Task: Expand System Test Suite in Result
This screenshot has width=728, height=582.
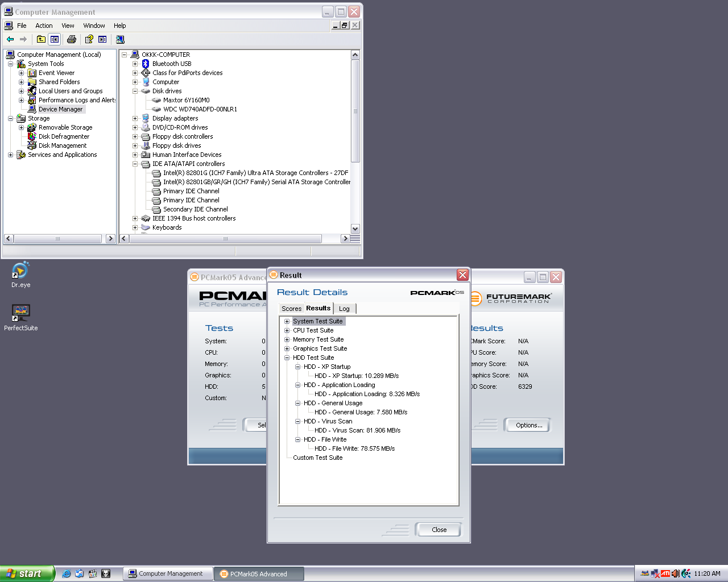Action: [287, 321]
